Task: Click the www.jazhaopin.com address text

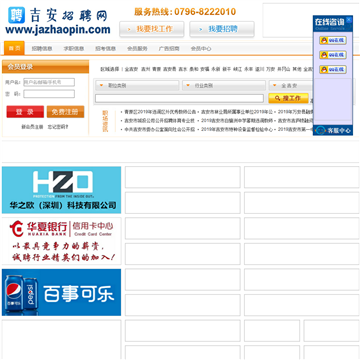Action: 58,30
